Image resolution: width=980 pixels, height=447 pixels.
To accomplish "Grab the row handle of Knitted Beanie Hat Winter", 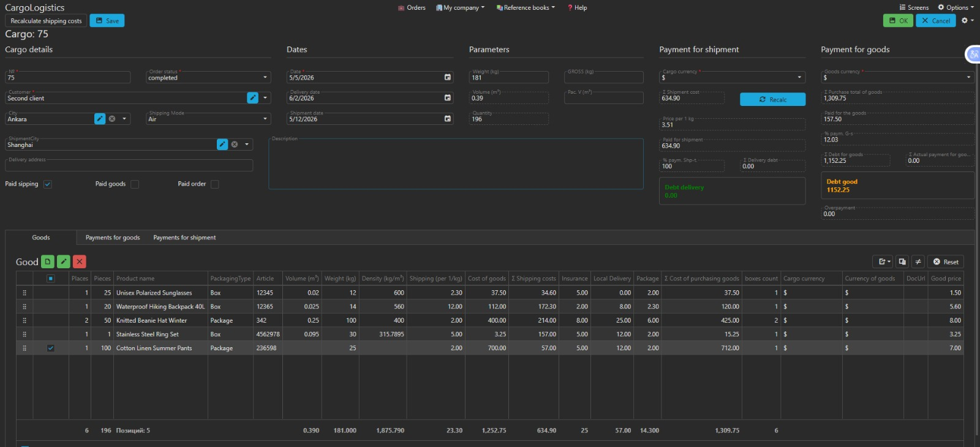I will (x=24, y=320).
